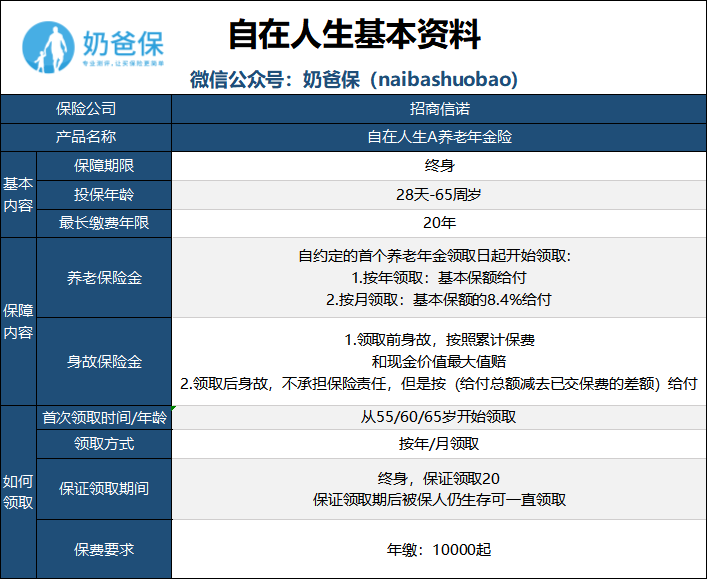Select the 保费要求 label cell
This screenshot has height=580, width=708.
click(x=104, y=549)
